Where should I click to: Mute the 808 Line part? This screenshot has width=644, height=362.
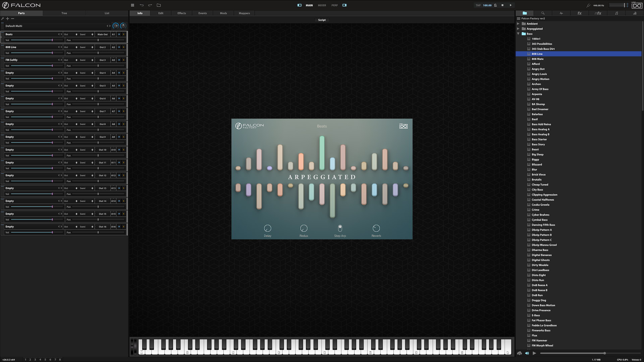click(119, 47)
